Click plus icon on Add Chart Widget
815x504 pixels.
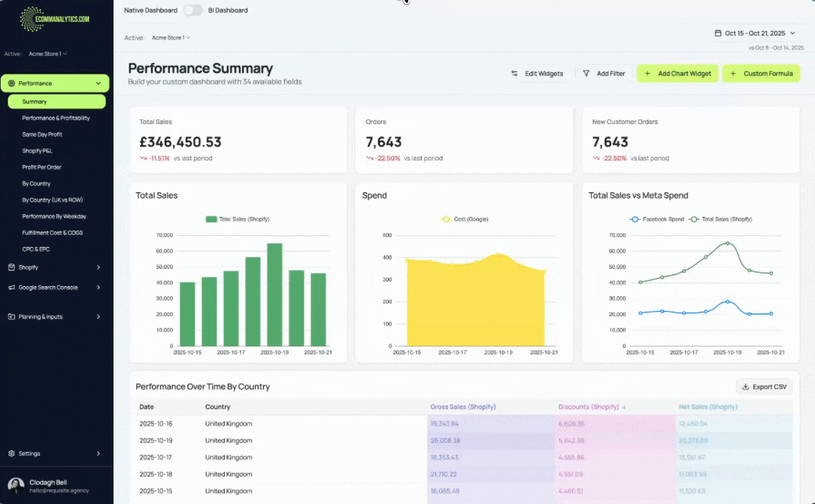pyautogui.click(x=647, y=73)
